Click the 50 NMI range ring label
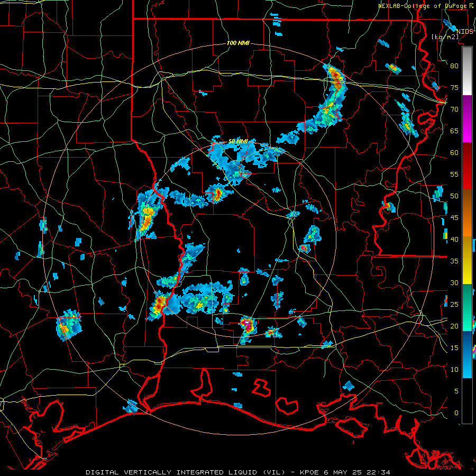 tap(238, 141)
